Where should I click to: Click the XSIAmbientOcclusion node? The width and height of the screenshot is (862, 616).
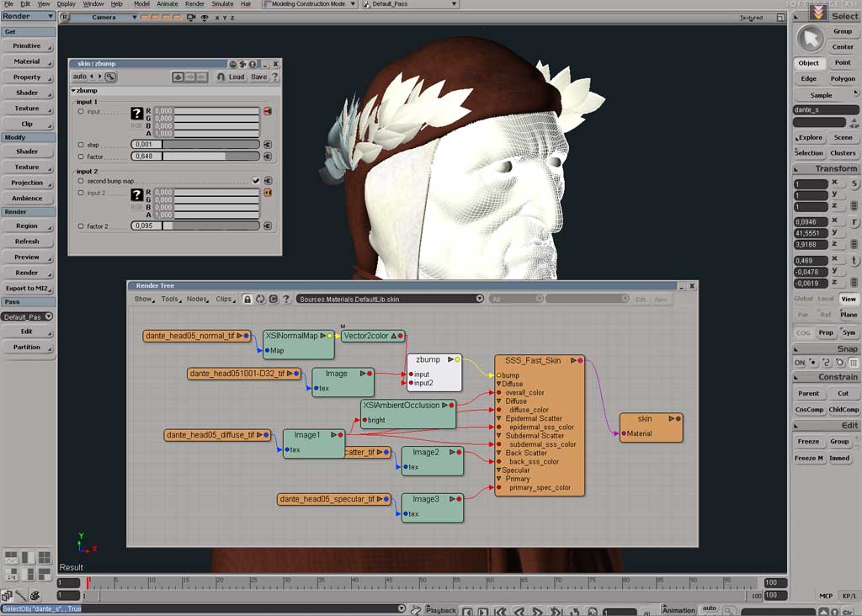click(408, 413)
